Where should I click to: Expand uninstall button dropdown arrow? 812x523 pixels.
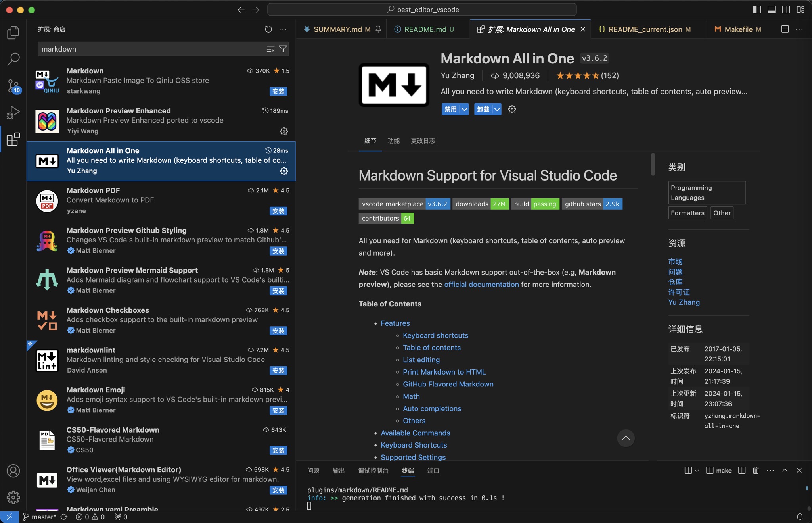click(x=497, y=109)
